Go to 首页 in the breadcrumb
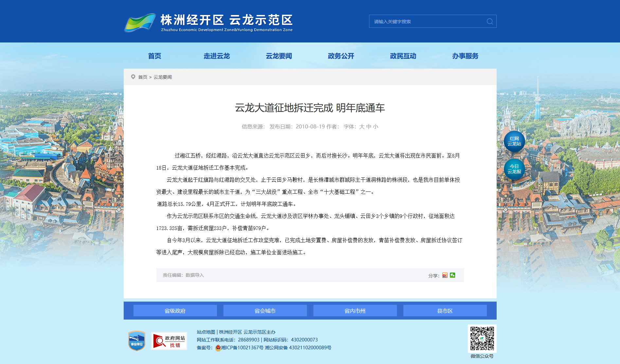 point(143,77)
